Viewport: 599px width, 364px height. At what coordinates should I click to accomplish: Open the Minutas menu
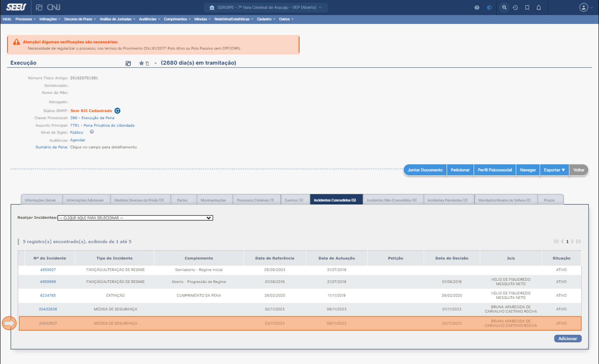202,19
